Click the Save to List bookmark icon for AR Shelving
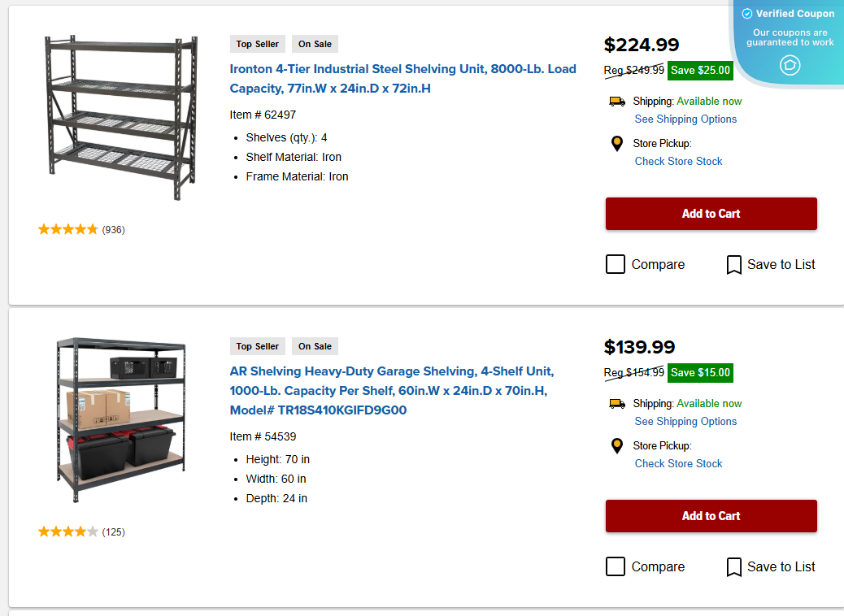 point(734,566)
